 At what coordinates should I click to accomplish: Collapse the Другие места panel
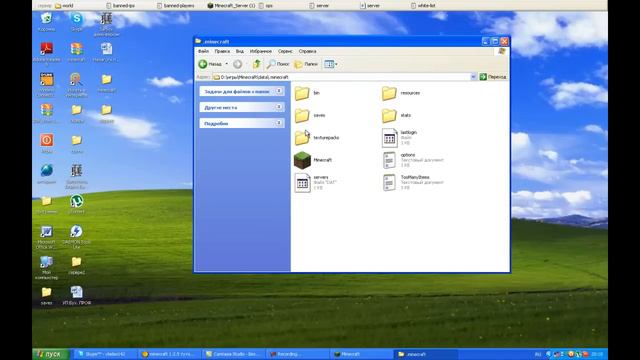click(279, 107)
